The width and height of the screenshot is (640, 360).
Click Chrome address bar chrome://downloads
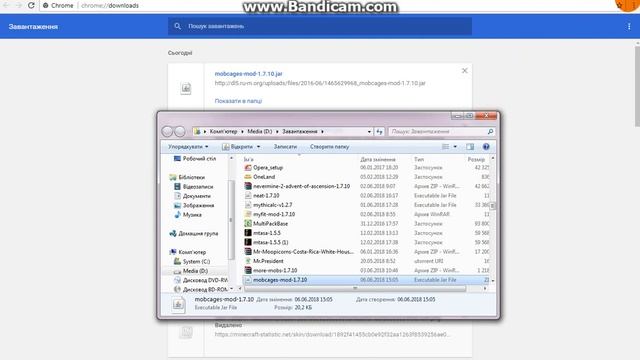pyautogui.click(x=110, y=6)
